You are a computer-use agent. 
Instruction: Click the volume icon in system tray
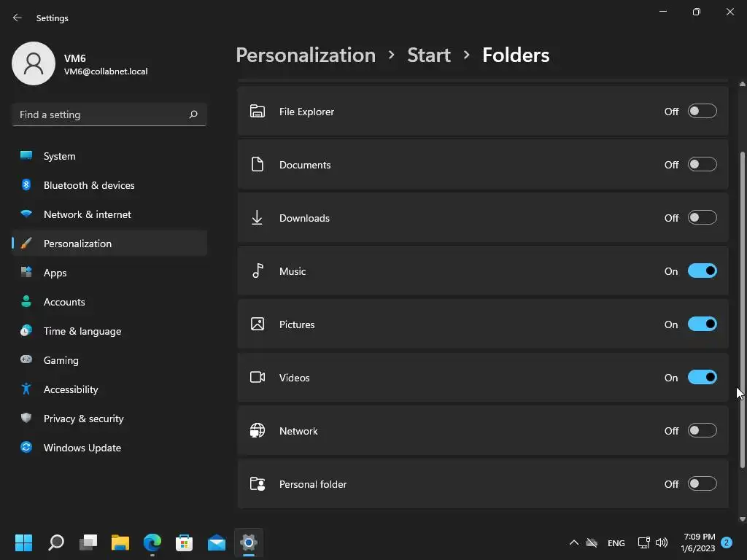(x=662, y=542)
